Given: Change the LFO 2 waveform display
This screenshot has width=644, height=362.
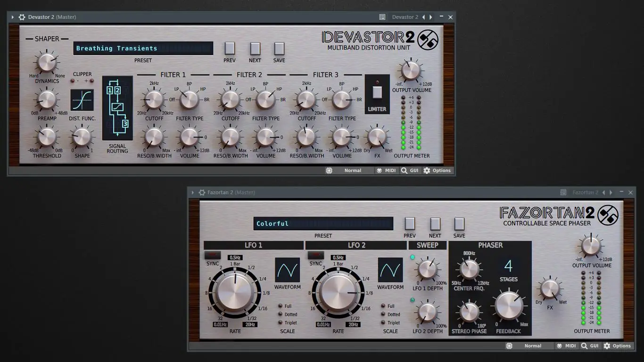Looking at the screenshot, I should [390, 270].
